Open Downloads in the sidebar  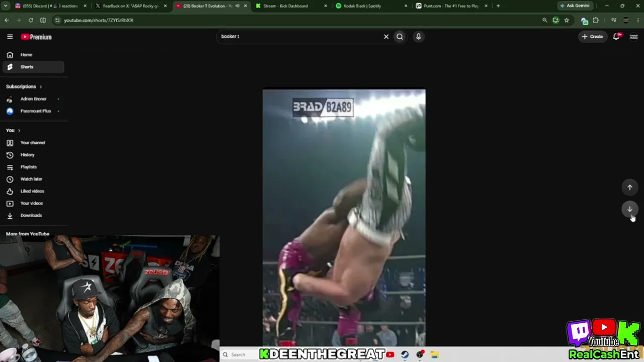[x=33, y=215]
